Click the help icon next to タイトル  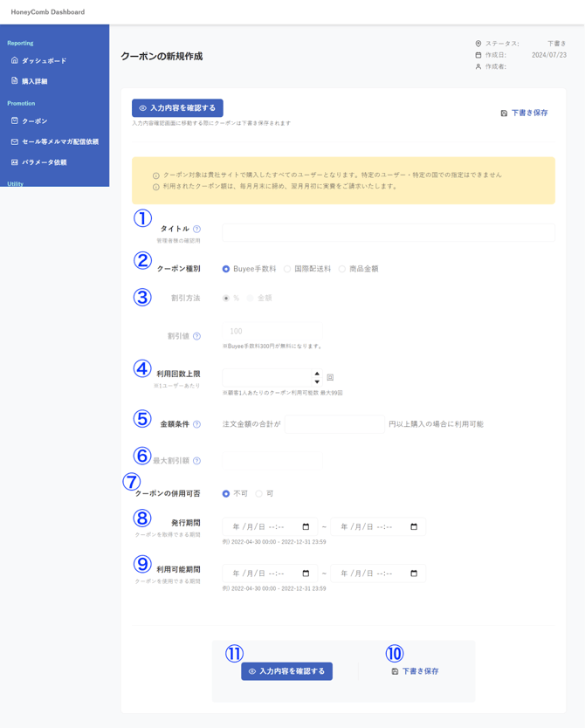coord(196,229)
